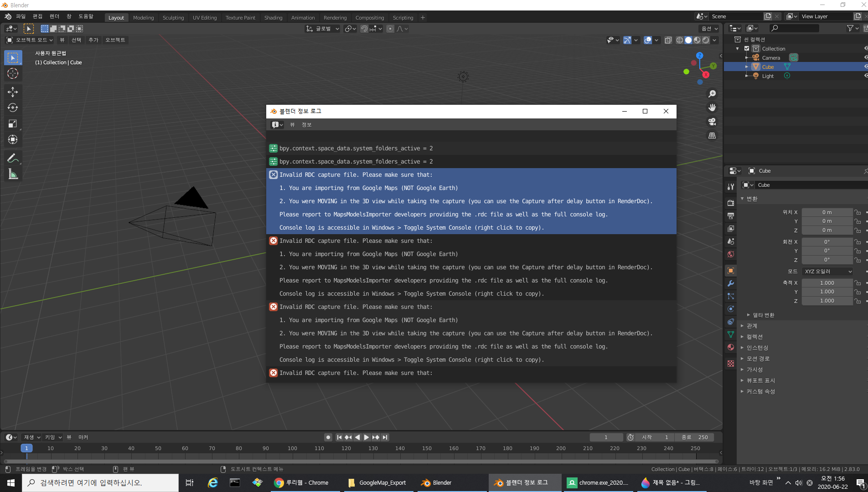The height and width of the screenshot is (492, 868).
Task: Switch to the Shading workspace tab
Action: 273,18
